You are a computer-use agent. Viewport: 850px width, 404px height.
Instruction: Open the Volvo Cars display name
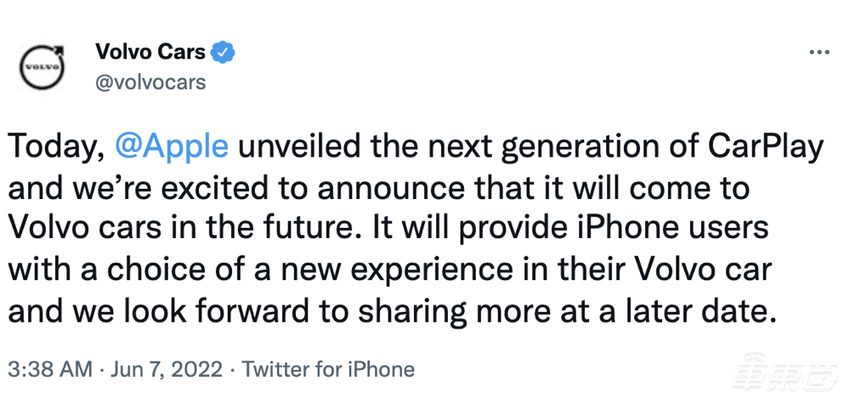click(x=150, y=51)
